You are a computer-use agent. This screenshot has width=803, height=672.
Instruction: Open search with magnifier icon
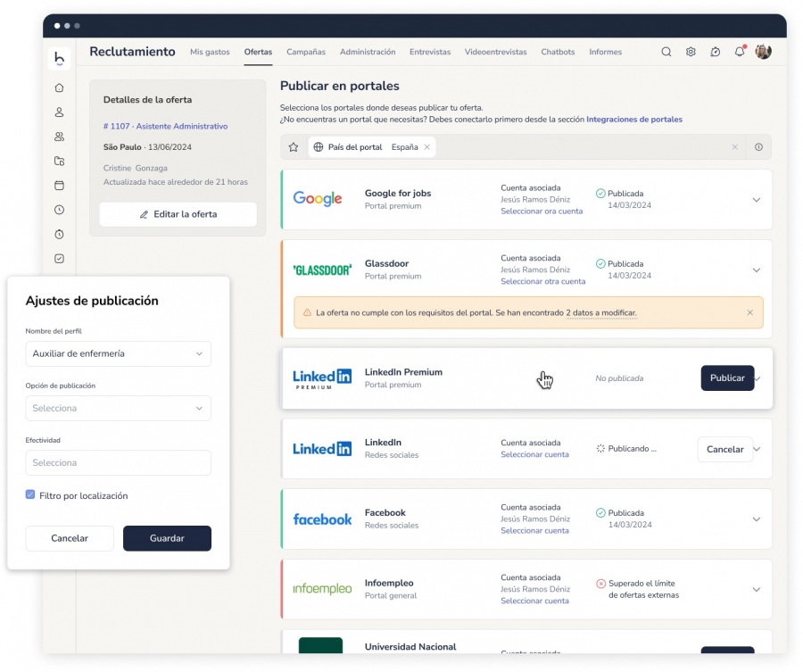click(x=666, y=52)
